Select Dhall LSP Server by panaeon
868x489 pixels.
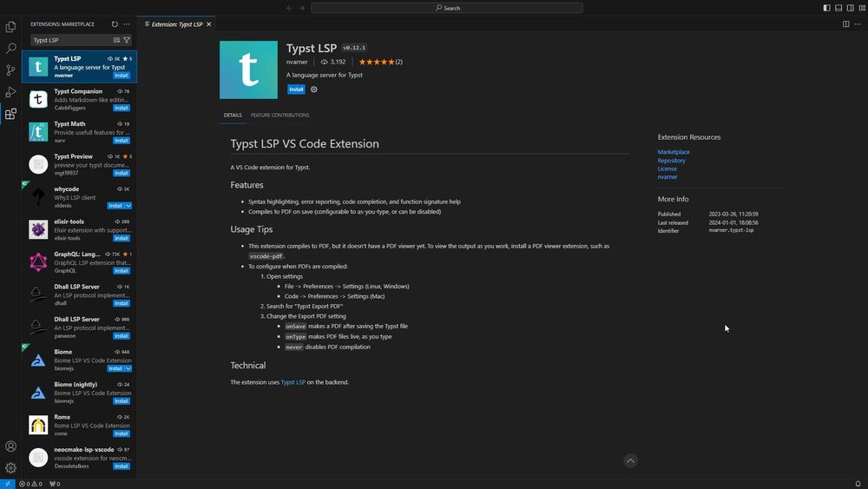[x=79, y=327]
